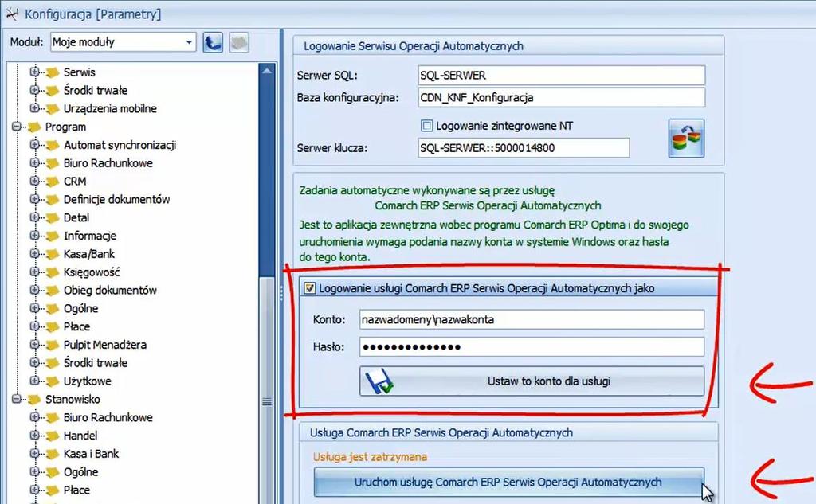The width and height of the screenshot is (816, 504).
Task: Select the Automat synchronizacji tree item
Action: (x=120, y=145)
